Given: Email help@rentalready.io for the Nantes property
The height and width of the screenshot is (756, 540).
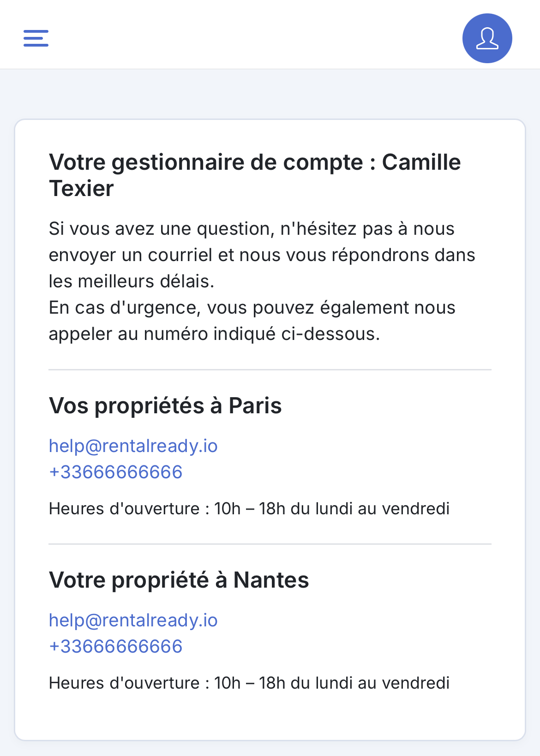Looking at the screenshot, I should (x=133, y=620).
